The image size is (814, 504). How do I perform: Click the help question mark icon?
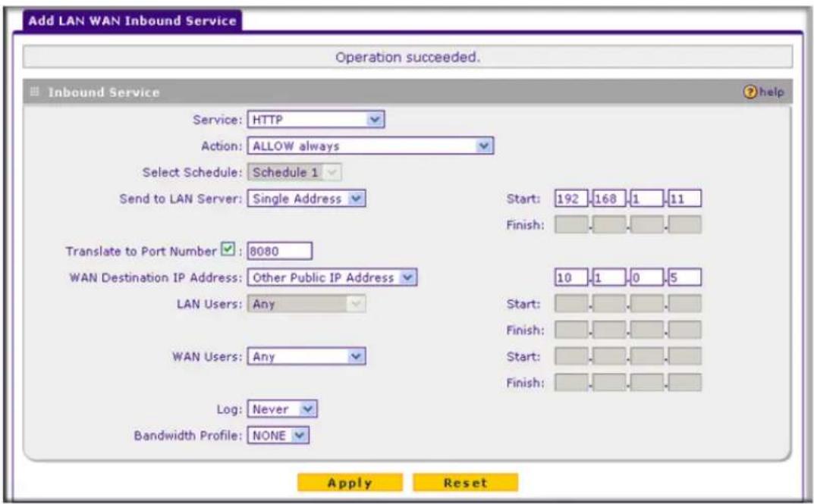click(x=750, y=92)
